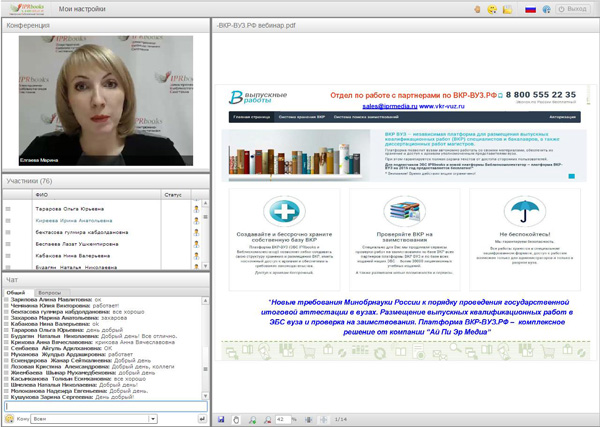Zoom in with green magnifier icon
The width and height of the screenshot is (600, 427).
pyautogui.click(x=252, y=420)
